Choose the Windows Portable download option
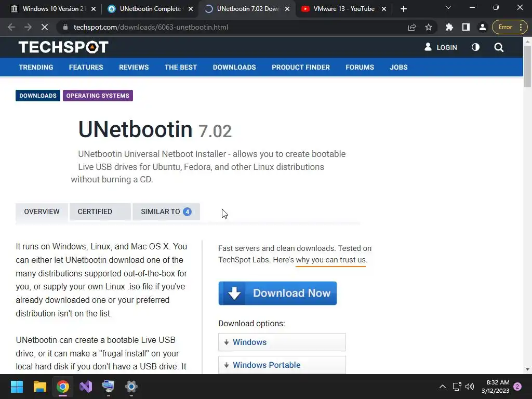The width and height of the screenshot is (532, 399). [x=282, y=365]
